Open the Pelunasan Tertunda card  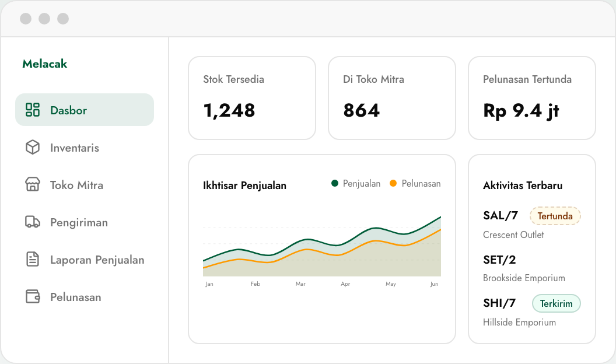(x=532, y=98)
